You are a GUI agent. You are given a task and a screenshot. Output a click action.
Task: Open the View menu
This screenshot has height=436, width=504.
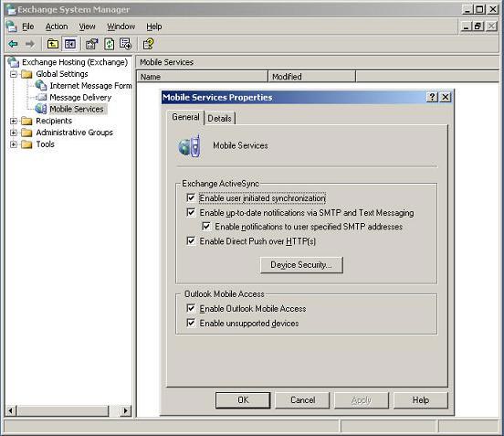[87, 27]
